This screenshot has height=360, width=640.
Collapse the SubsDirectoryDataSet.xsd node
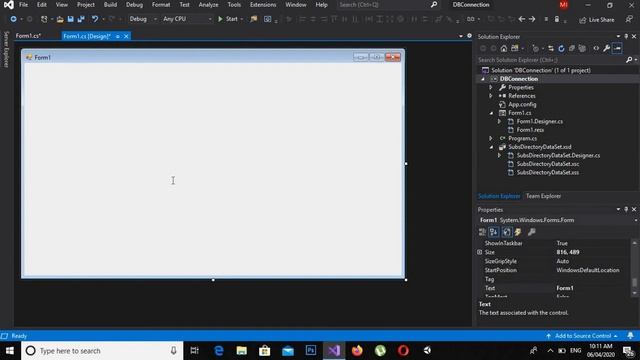tap(491, 147)
